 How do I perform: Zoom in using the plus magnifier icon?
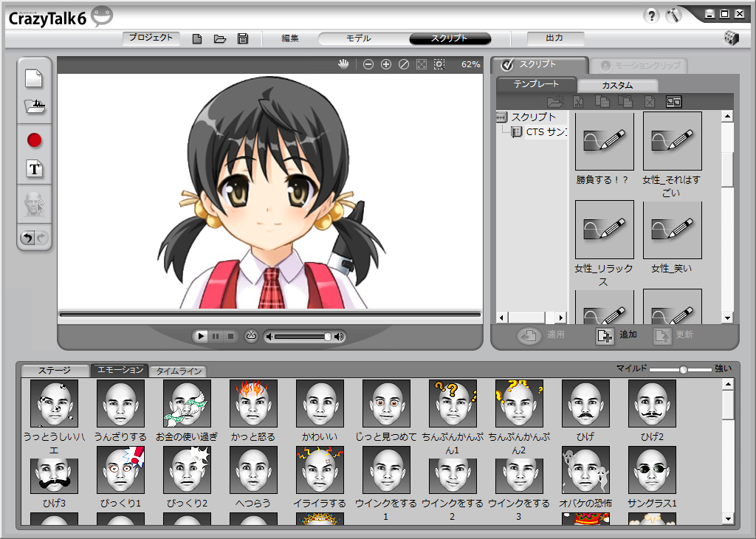pos(385,64)
